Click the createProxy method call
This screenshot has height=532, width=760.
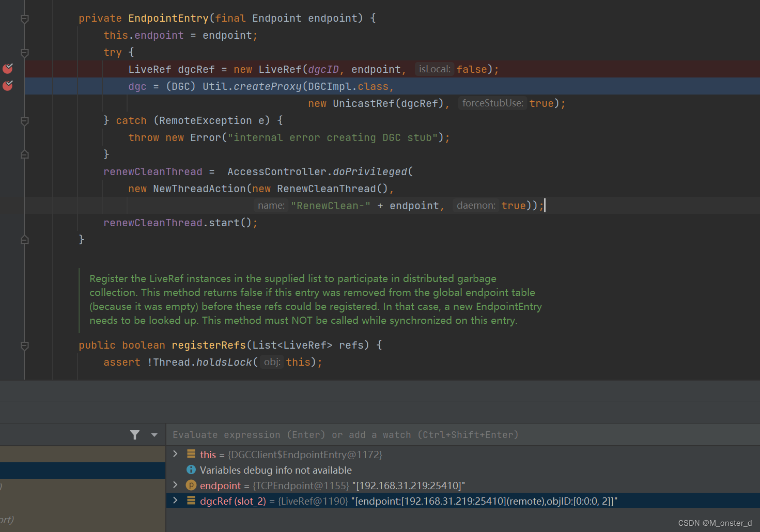click(x=268, y=86)
